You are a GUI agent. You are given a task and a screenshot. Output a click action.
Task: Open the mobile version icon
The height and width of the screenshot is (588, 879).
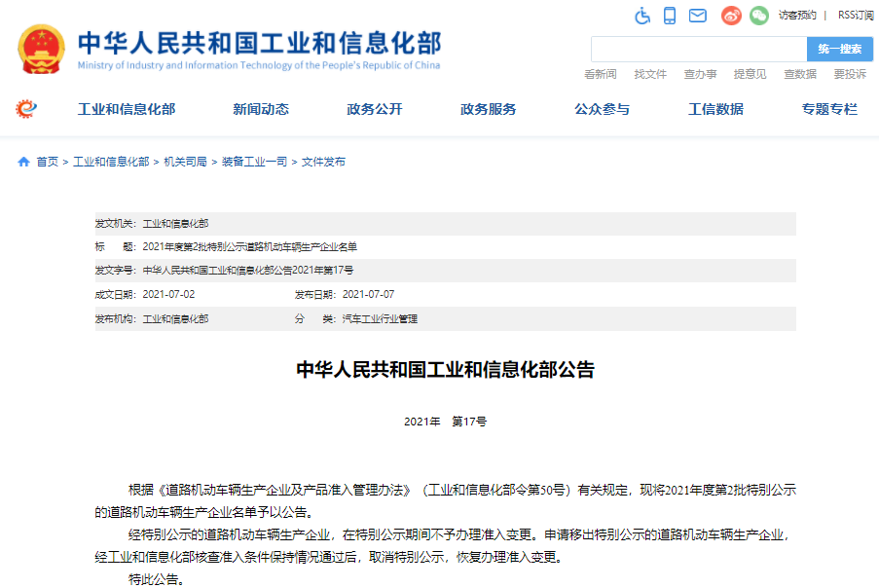(x=668, y=16)
